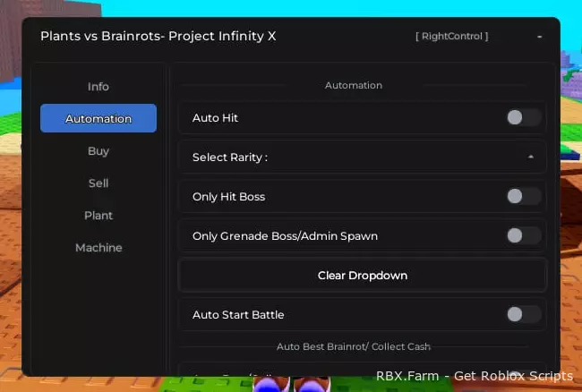This screenshot has width=582, height=392.
Task: Open the Info tab
Action: tap(98, 87)
